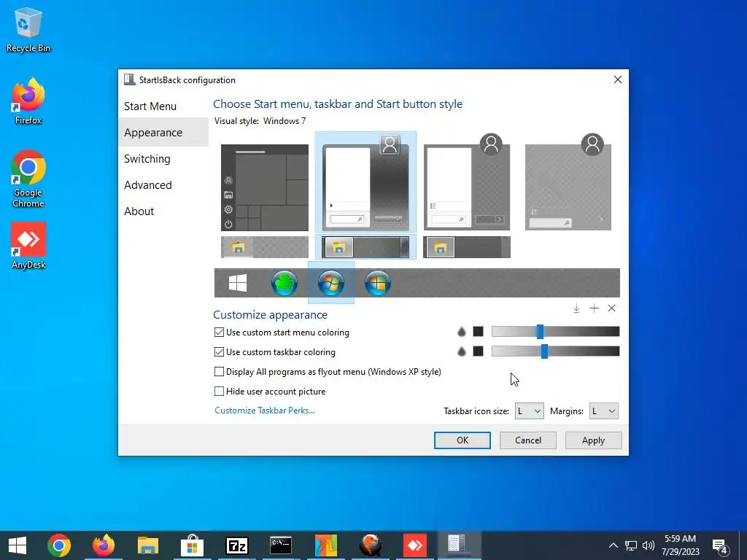Open the taskbar clock and date

coord(680,545)
